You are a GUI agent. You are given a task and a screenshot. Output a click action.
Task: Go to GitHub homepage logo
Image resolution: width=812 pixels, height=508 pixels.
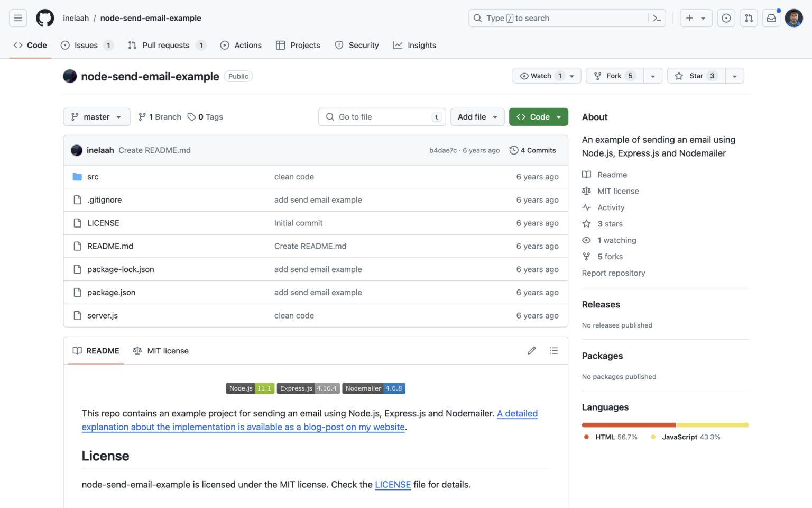[45, 18]
